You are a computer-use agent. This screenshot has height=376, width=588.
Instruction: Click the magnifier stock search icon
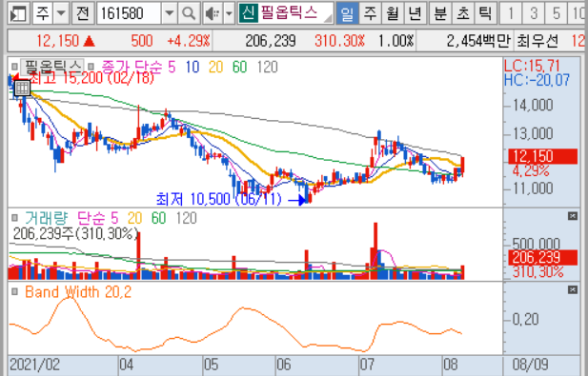(189, 13)
